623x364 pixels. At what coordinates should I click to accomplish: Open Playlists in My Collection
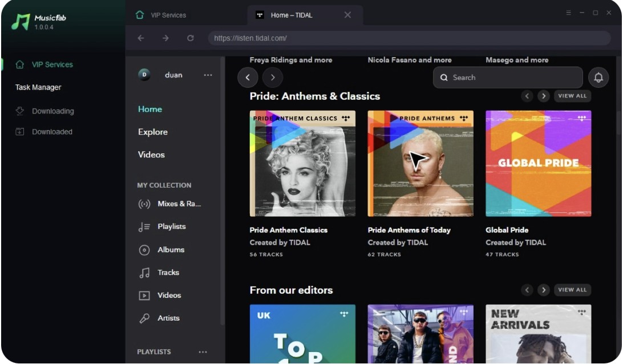tap(172, 227)
